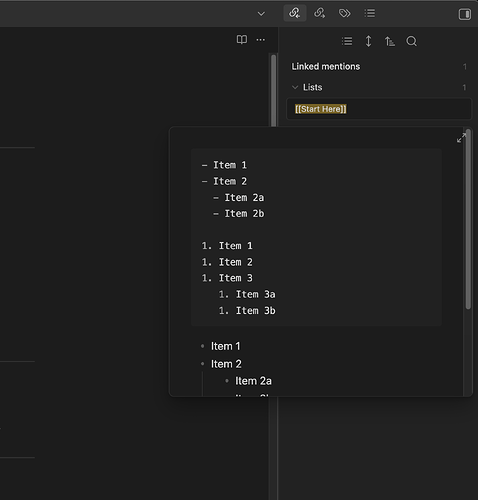The height and width of the screenshot is (500, 478).
Task: Click the editor pane scrollbar
Action: point(274,90)
